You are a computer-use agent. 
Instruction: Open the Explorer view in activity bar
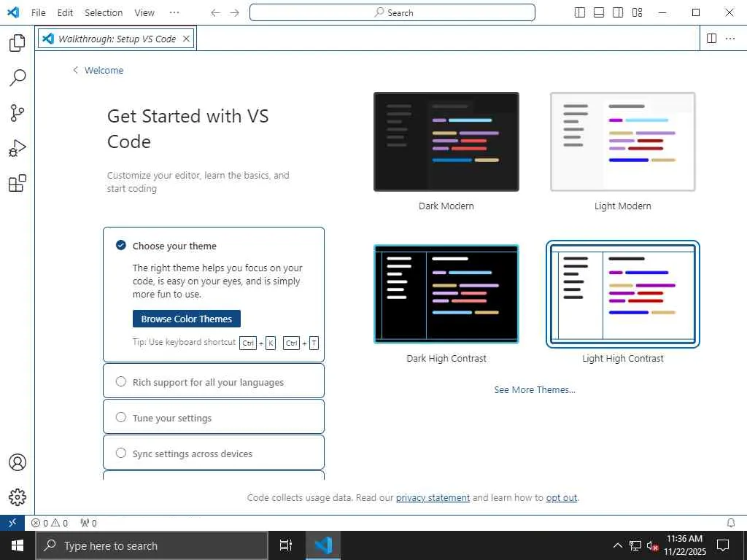click(18, 43)
